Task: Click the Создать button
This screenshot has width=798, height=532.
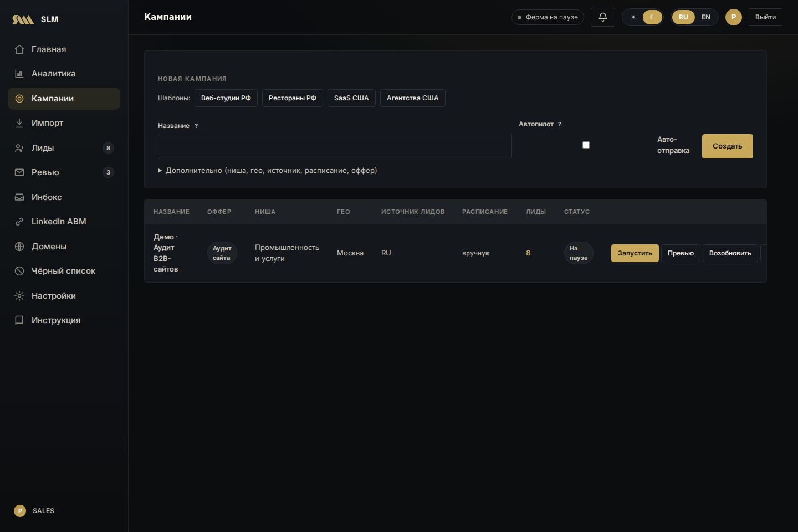Action: (728, 146)
